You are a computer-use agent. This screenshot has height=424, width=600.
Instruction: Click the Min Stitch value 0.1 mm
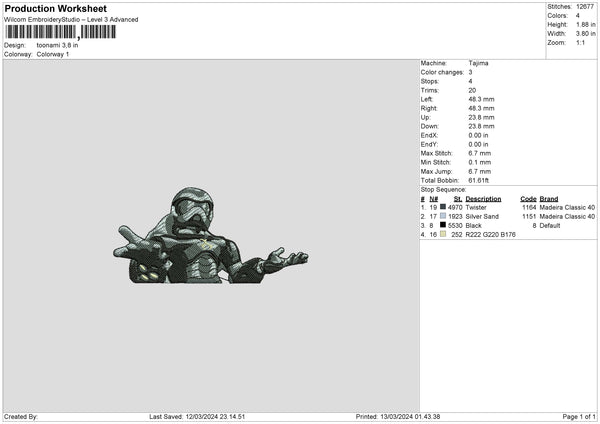[479, 162]
